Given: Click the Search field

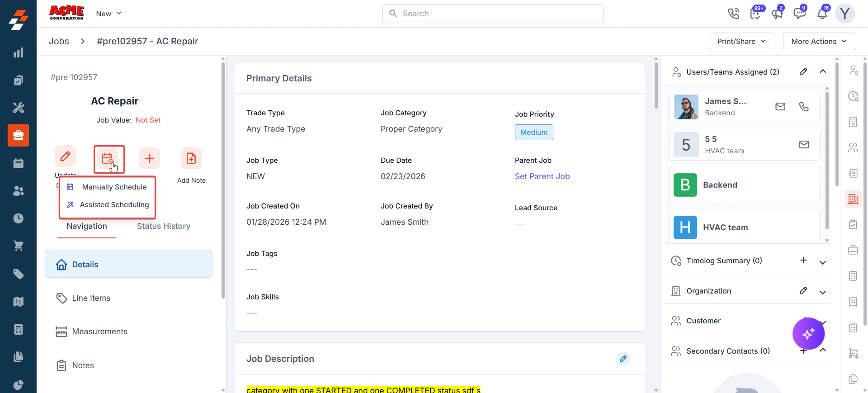Looking at the screenshot, I should click(493, 14).
